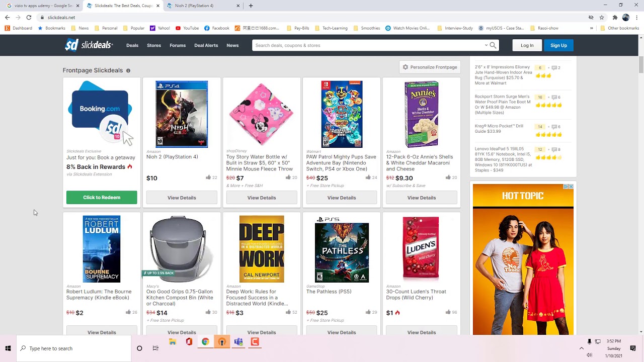Click thumbs-up icon on Annie's Macaroni deal
644x362 pixels.
point(448,177)
